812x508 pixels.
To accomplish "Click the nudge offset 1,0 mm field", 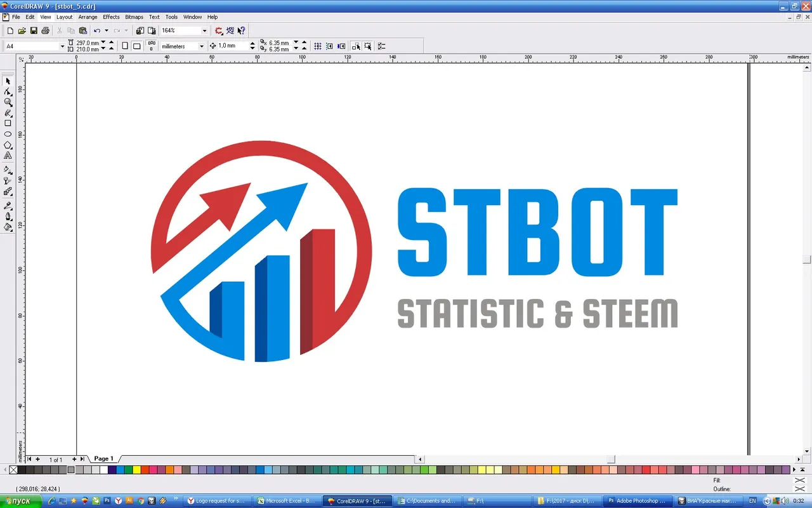I will [232, 46].
